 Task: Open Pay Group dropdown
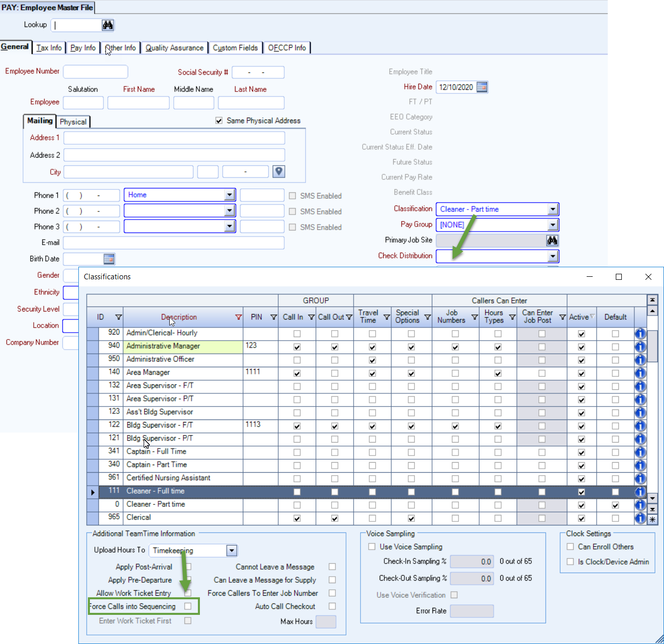552,225
